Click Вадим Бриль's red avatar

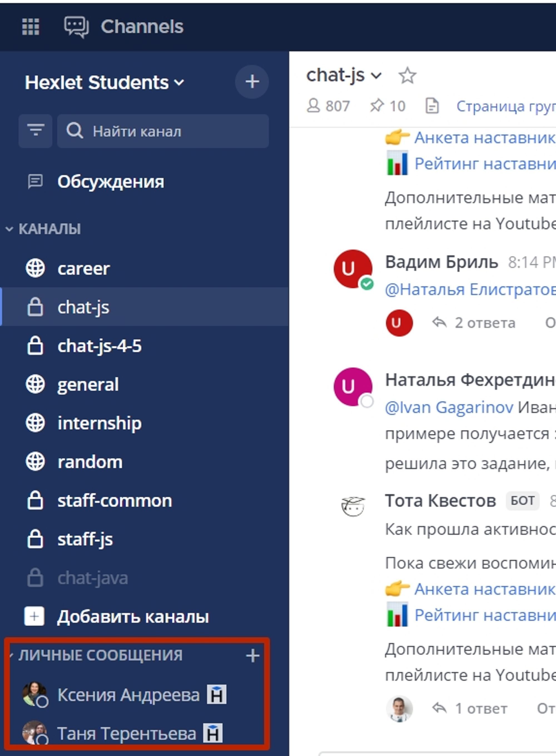[353, 269]
